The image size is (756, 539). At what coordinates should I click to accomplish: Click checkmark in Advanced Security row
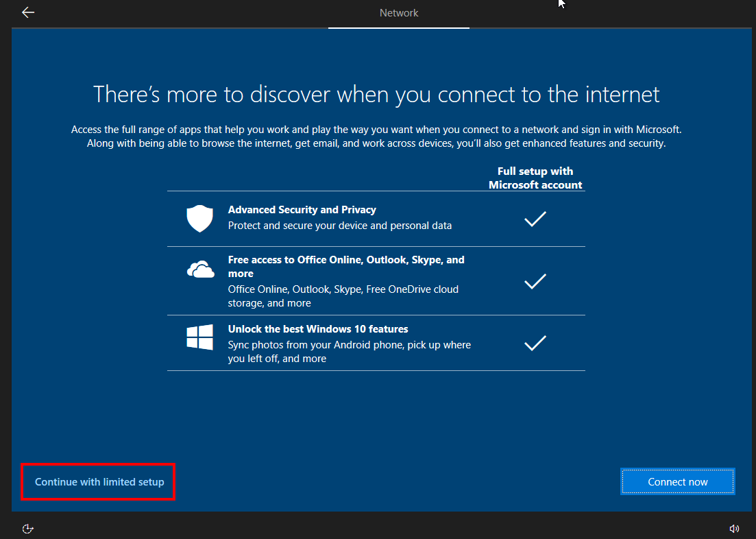point(535,219)
